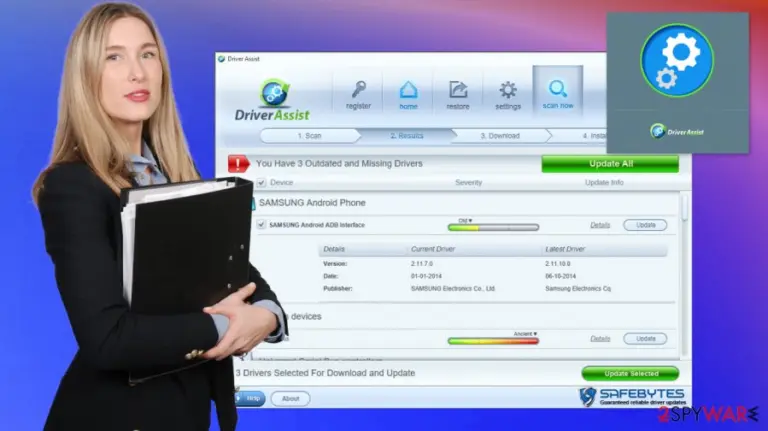Click the Samsung driver severity bar
768x431 pixels.
click(493, 228)
